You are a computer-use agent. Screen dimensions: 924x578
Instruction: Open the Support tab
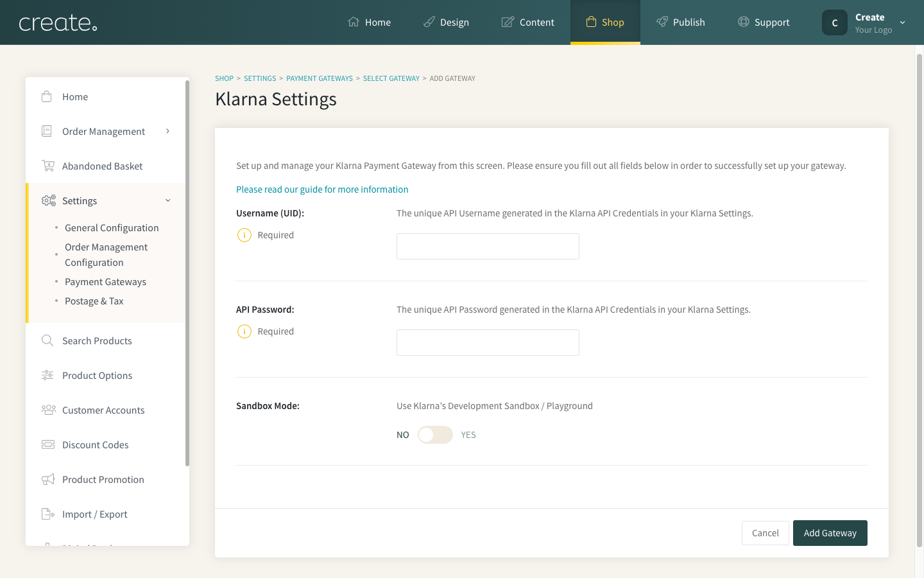(x=764, y=22)
